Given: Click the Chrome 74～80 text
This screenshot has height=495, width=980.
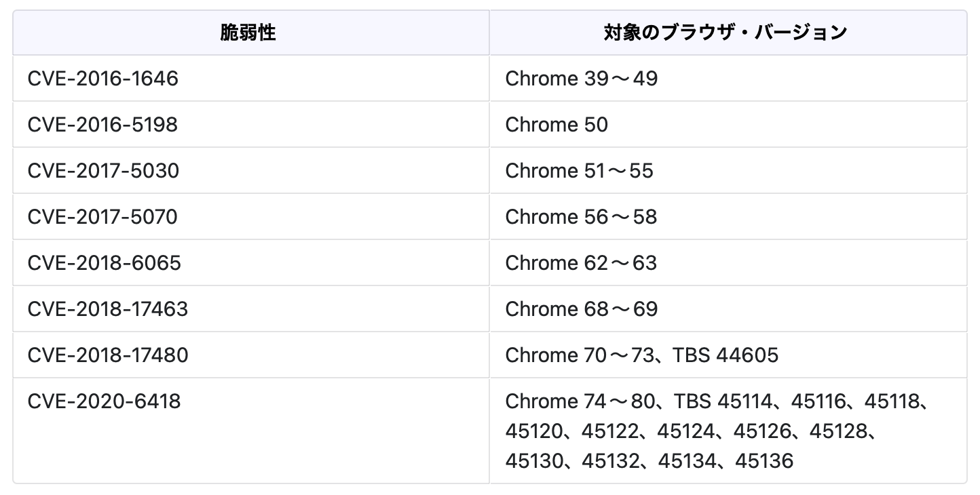Looking at the screenshot, I should point(578,401).
